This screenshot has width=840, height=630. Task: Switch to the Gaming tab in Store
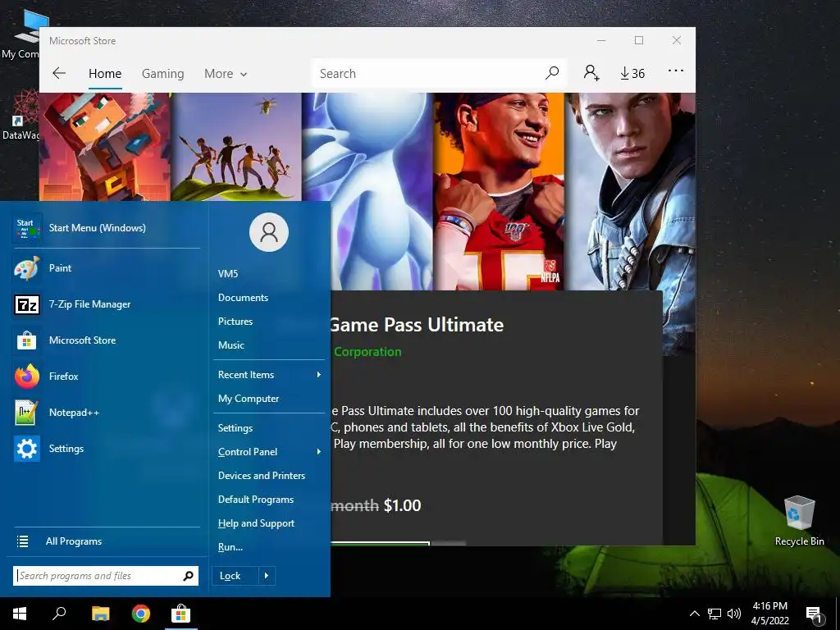click(x=163, y=73)
